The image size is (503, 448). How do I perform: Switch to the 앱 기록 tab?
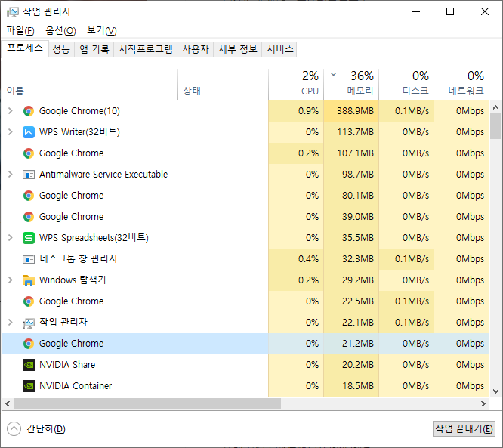94,49
